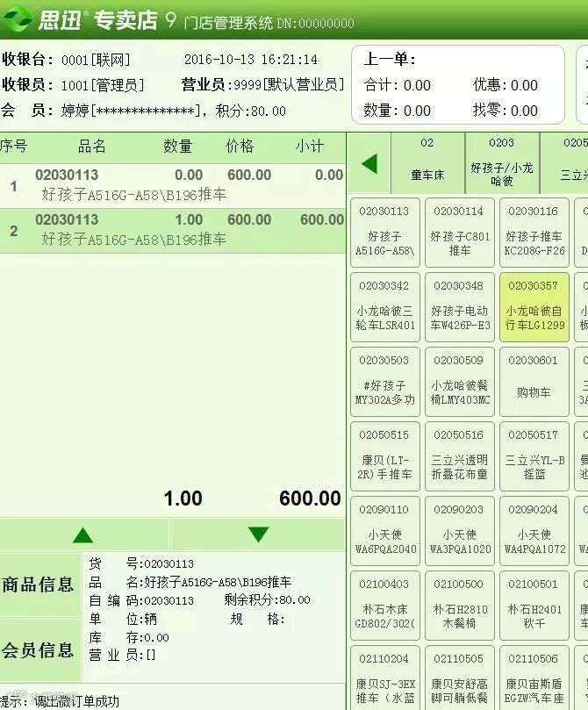The width and height of the screenshot is (588, 710).
Task: Click the green left arrow category back button
Action: 369,163
